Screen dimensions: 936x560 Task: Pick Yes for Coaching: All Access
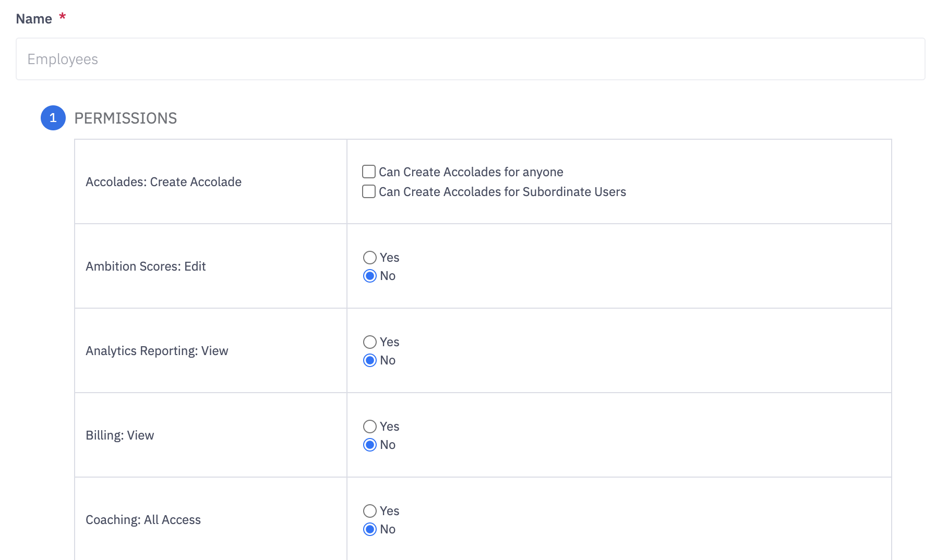(370, 511)
